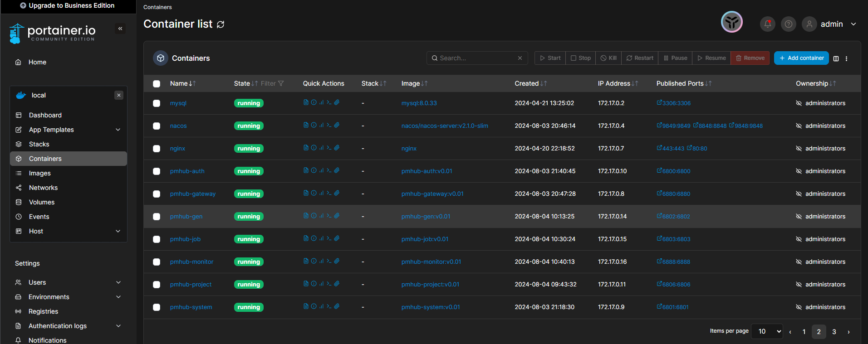The width and height of the screenshot is (868, 344).
Task: Open the pmhub-monitor container link
Action: click(191, 262)
